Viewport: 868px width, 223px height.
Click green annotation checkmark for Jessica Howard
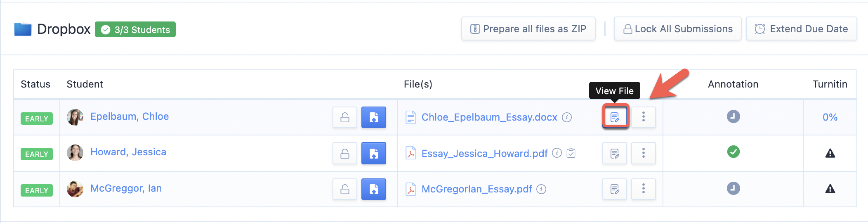734,152
